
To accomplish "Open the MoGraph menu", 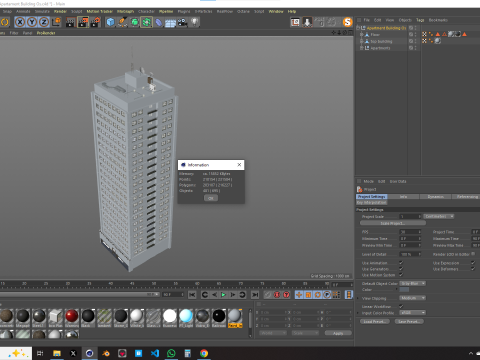I will tap(125, 11).
